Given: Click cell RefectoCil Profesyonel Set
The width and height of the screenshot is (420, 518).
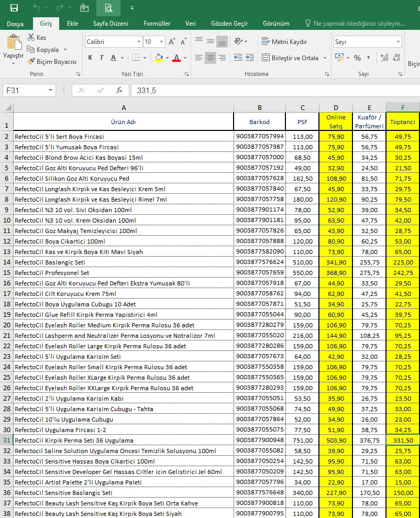Looking at the screenshot, I should coord(124,273).
